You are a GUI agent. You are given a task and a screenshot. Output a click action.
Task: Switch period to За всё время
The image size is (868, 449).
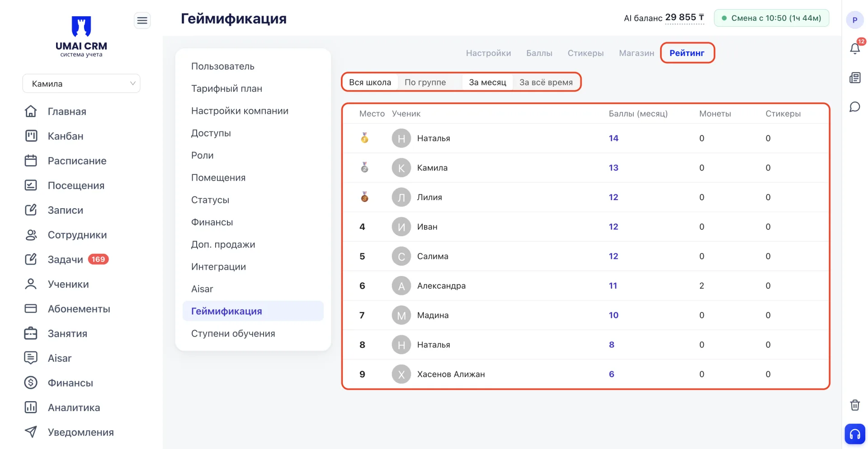[546, 82]
